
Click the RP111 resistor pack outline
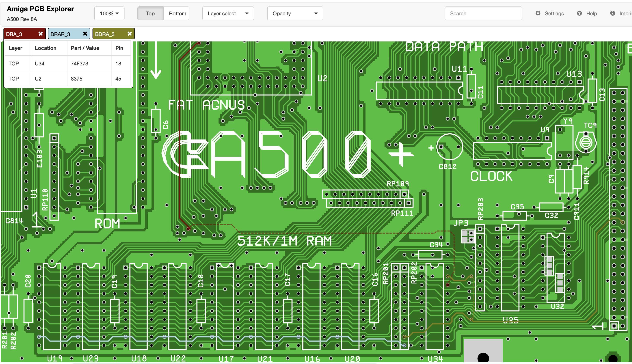coord(370,203)
